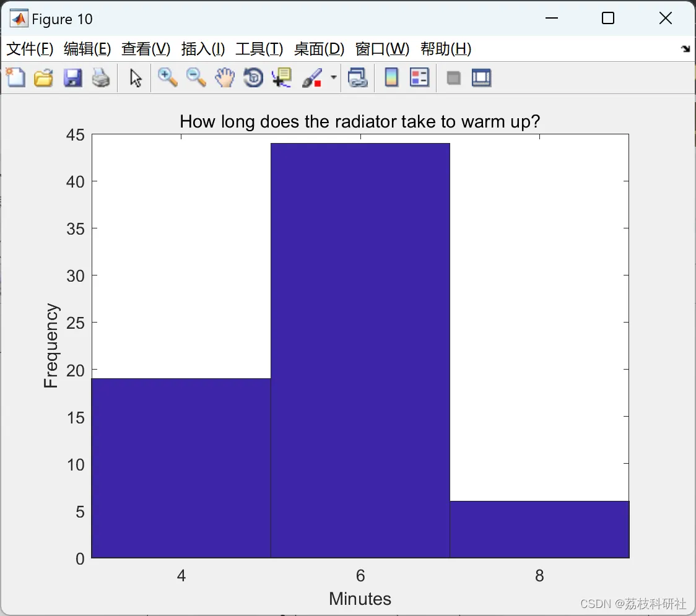Click the dock figure arrow at menu bar's right
696x616 pixels.
click(686, 49)
